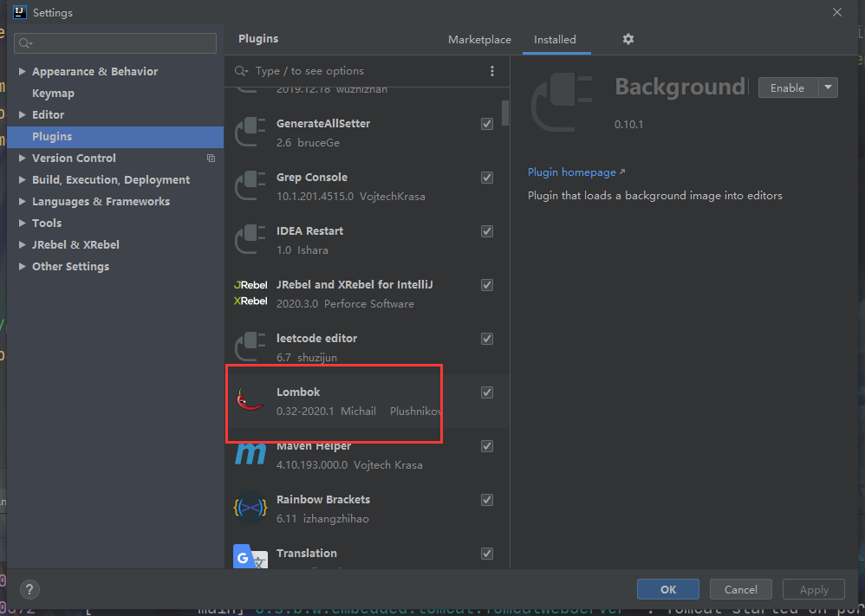The image size is (865, 616).
Task: Click the Translation plugin Google icon
Action: point(250,557)
